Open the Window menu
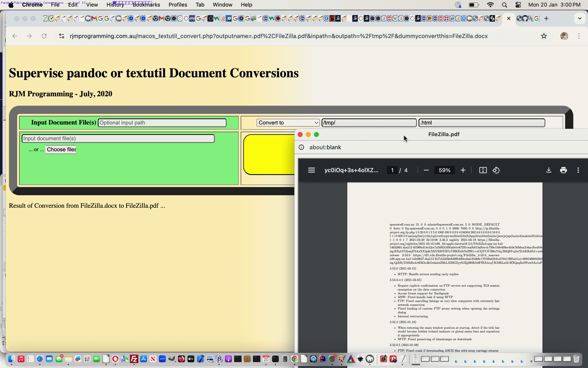 pyautogui.click(x=222, y=5)
